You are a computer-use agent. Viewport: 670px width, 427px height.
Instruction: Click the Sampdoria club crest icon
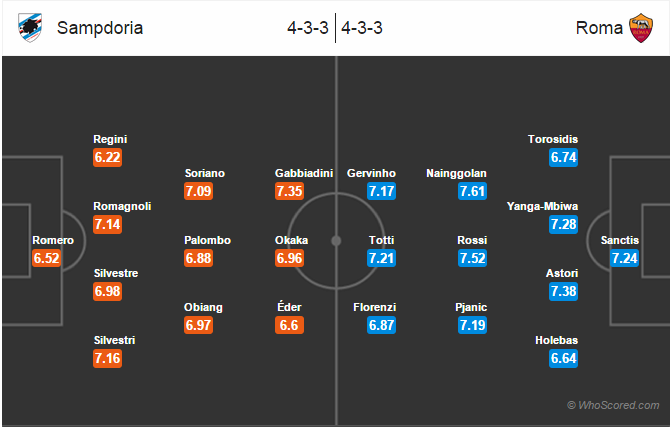pyautogui.click(x=30, y=28)
